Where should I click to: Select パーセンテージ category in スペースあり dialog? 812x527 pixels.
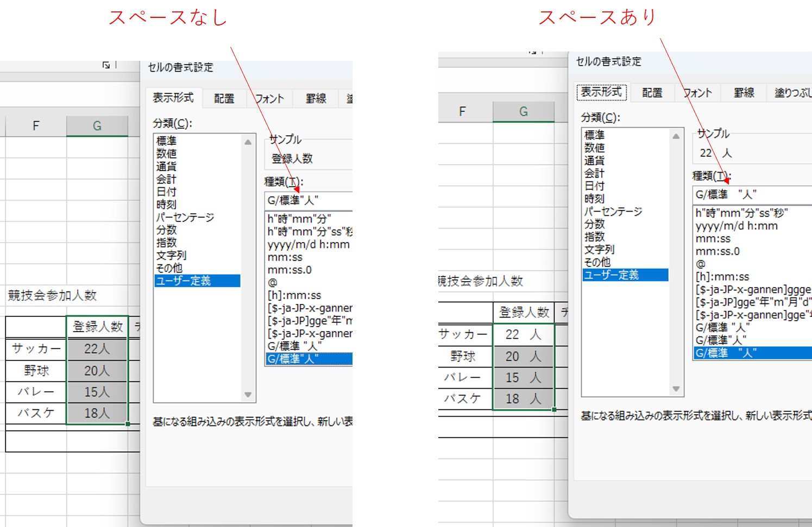(613, 212)
